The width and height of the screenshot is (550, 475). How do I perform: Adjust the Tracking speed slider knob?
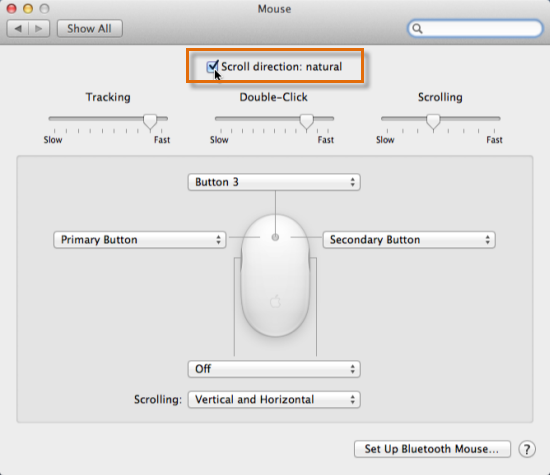coord(150,121)
